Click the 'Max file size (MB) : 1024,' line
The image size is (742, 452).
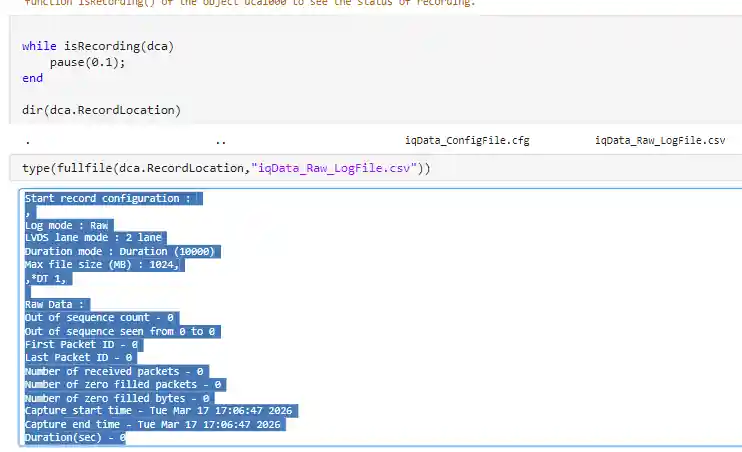tap(104, 265)
